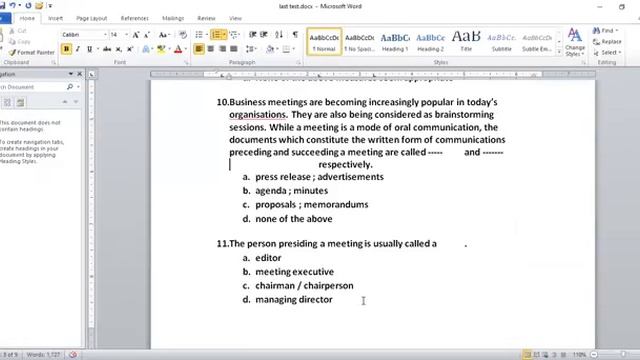Click Zoom Out minus button
The height and width of the screenshot is (360, 640).
coord(594,355)
